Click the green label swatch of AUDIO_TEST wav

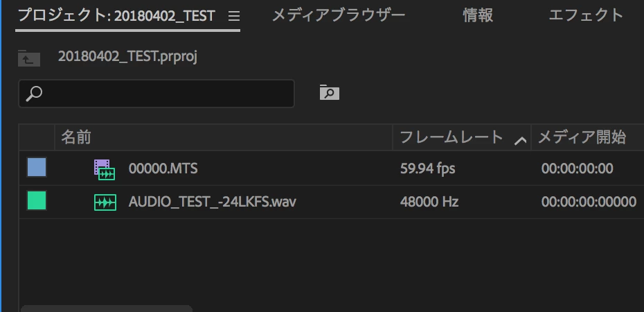click(37, 200)
